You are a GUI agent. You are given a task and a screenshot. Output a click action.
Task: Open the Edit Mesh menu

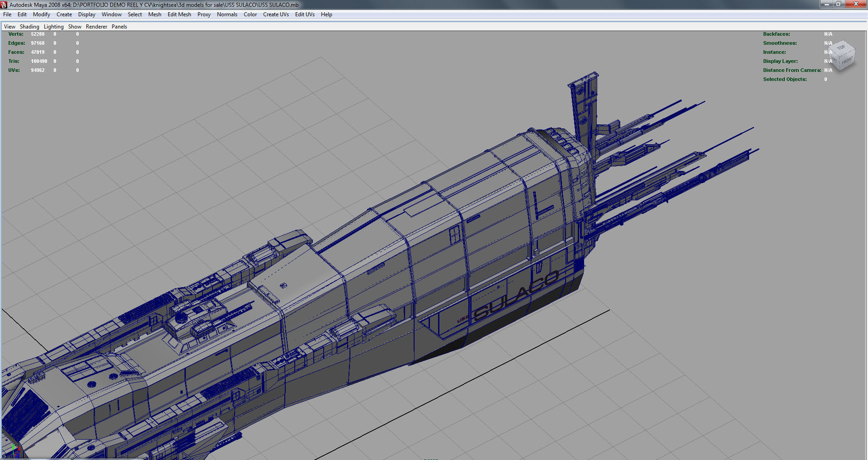[x=179, y=14]
